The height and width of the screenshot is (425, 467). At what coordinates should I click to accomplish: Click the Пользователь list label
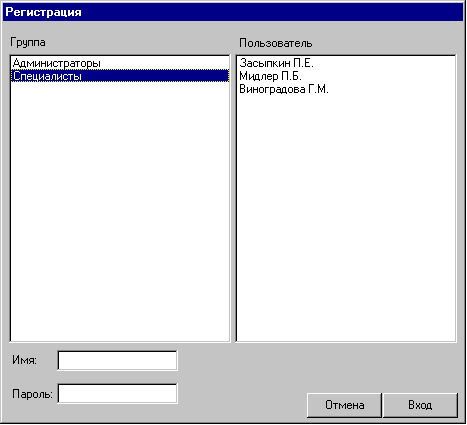click(x=276, y=43)
